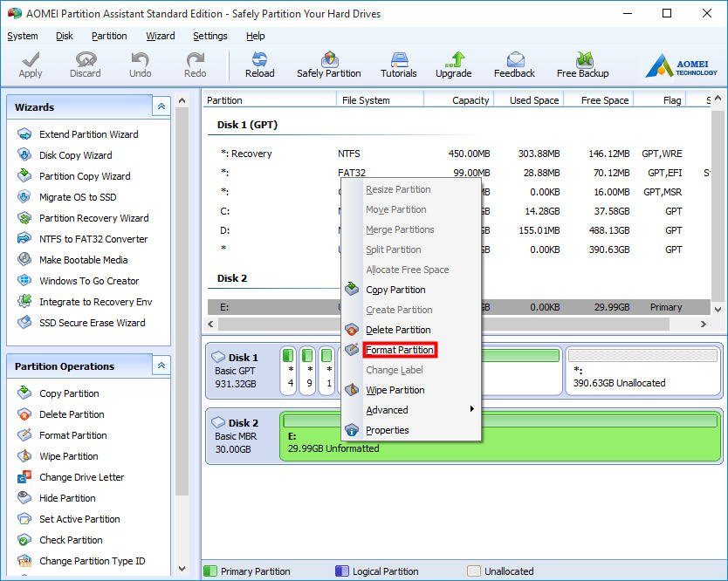Sort by the Used Space column header
The image size is (728, 581).
click(x=529, y=100)
